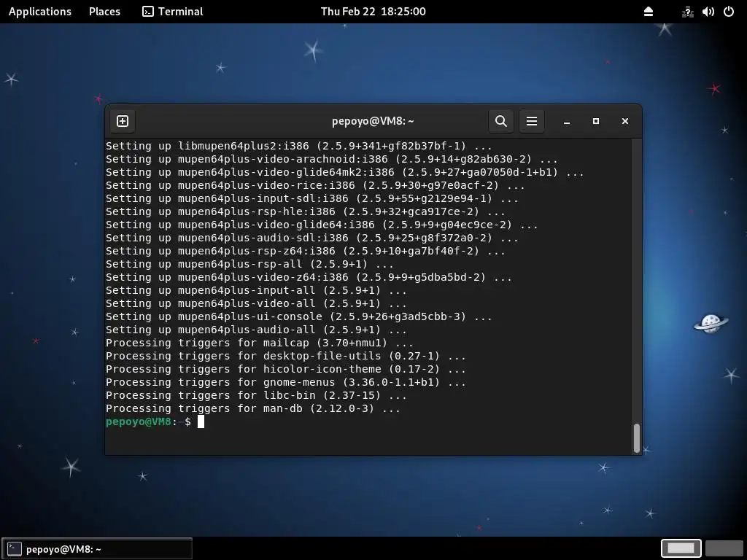Click the 'mupen64plus-video-glide64mk2:i386' line
Screen dimensions: 747x560
345,172
